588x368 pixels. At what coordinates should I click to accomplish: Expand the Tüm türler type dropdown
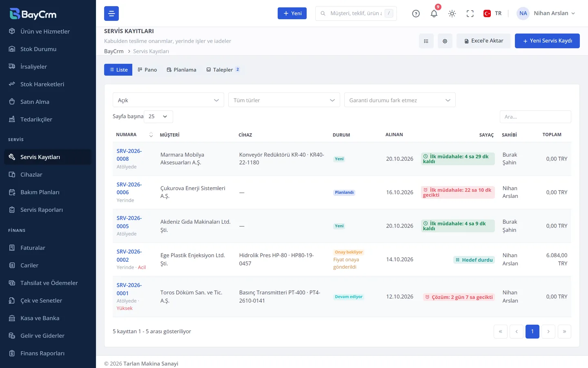point(284,100)
